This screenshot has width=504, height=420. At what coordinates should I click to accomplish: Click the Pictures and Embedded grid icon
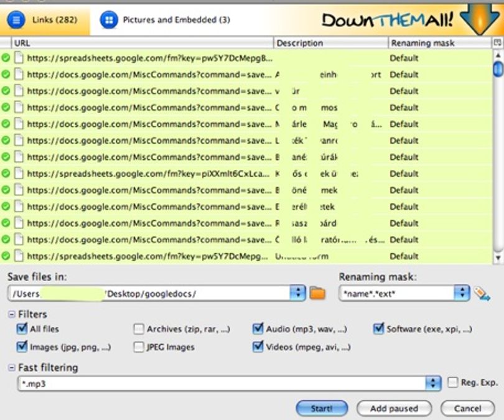[x=109, y=20]
